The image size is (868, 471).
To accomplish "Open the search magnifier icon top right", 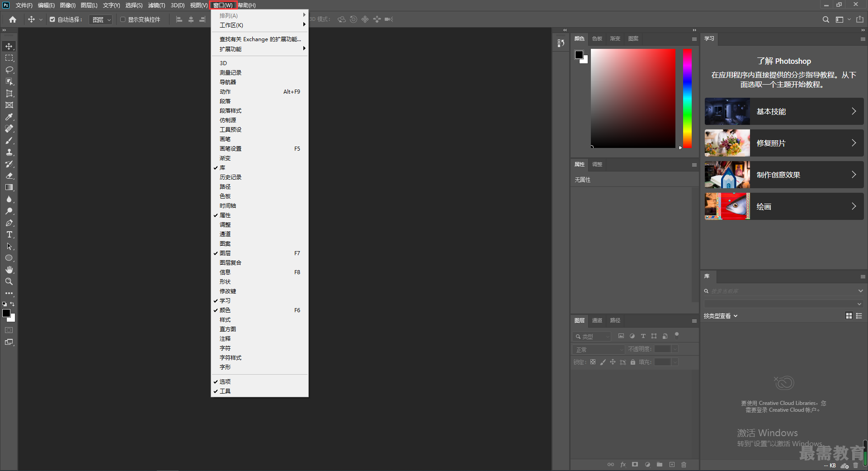I will 826,19.
